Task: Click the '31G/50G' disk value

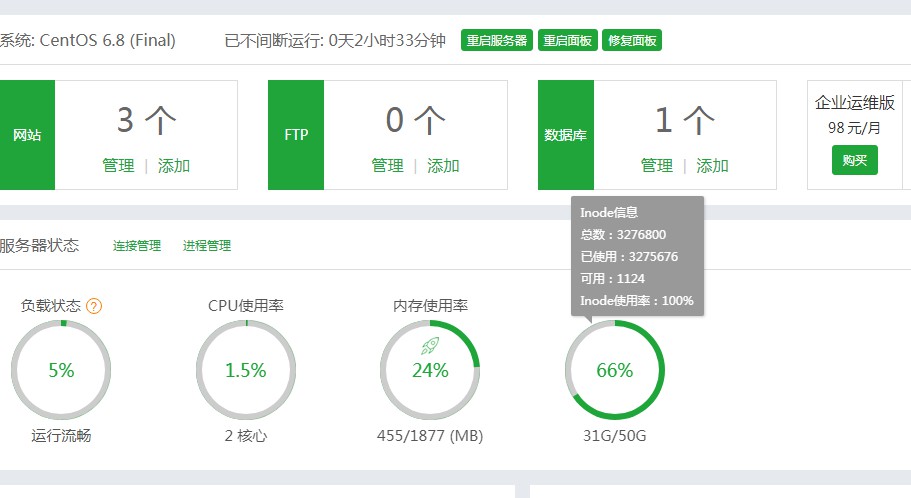Action: (x=615, y=436)
